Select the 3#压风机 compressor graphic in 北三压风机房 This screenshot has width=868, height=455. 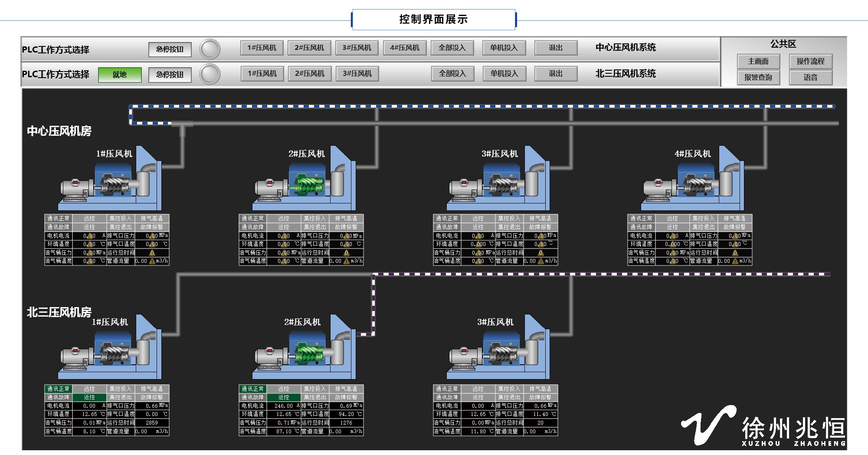499,350
